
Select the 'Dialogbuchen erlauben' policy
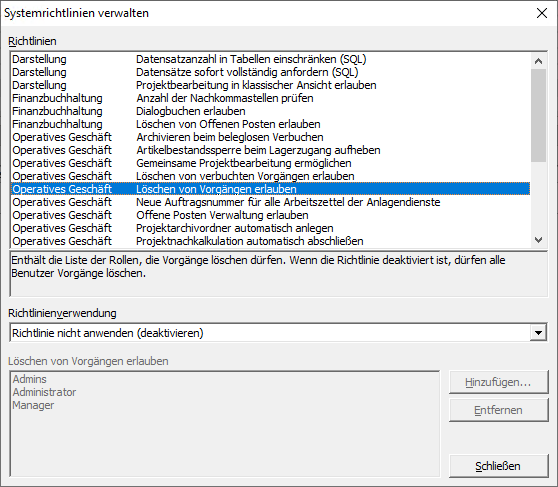point(270,111)
